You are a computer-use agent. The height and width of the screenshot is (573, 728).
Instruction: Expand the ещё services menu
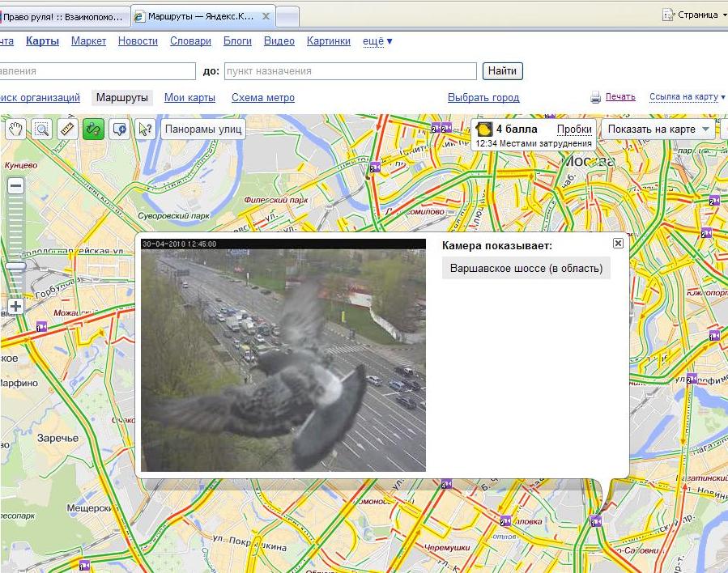tap(377, 41)
